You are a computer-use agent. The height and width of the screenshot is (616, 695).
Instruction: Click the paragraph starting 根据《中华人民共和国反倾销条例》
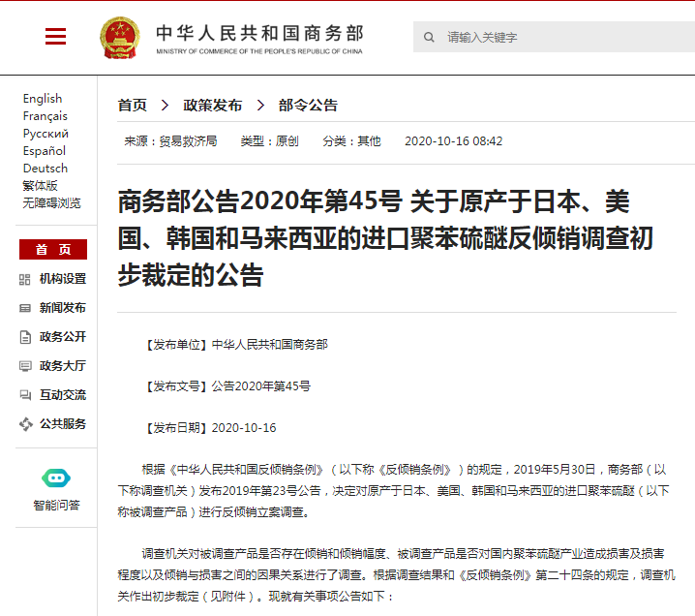click(394, 491)
